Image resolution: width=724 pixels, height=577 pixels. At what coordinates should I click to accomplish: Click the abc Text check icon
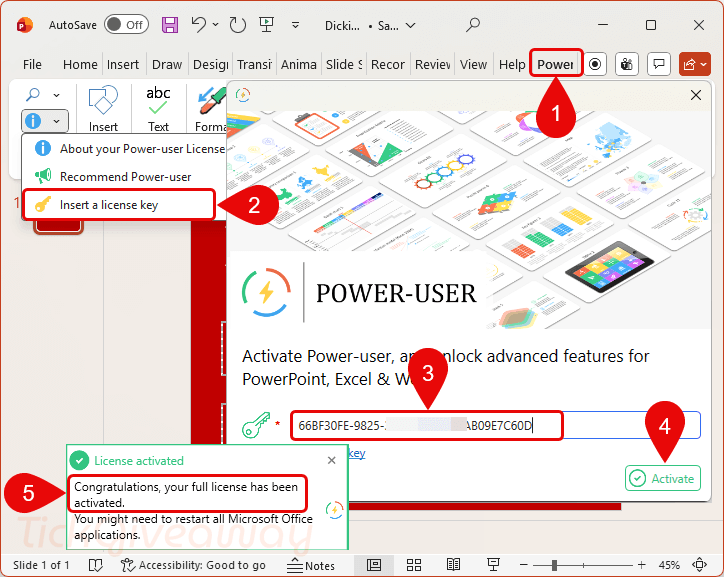(x=158, y=100)
